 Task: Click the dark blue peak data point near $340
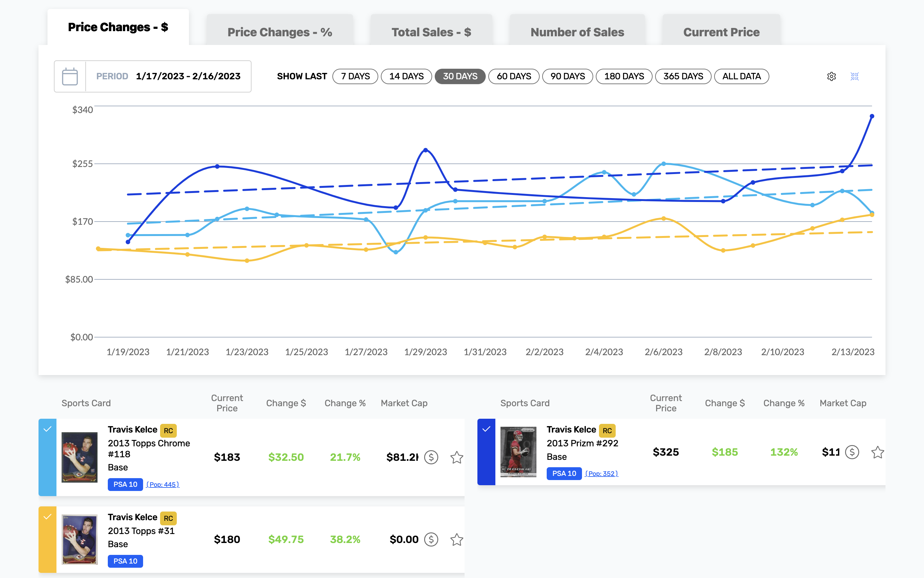[x=872, y=116]
